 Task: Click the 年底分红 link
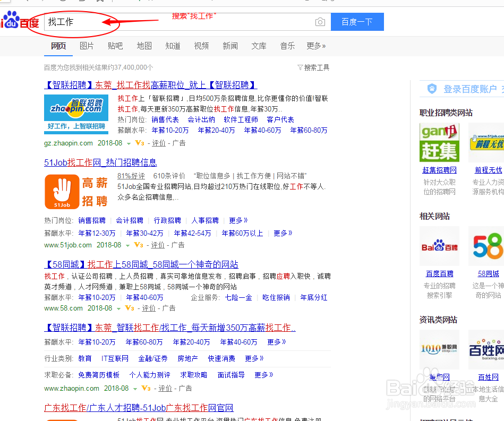pyautogui.click(x=314, y=298)
